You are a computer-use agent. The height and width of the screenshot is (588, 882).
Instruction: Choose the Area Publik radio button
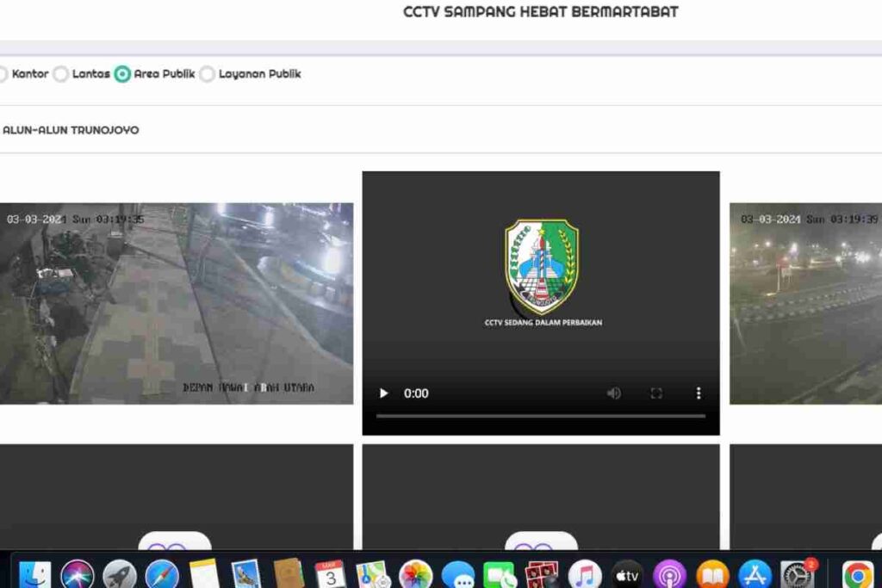(x=122, y=75)
